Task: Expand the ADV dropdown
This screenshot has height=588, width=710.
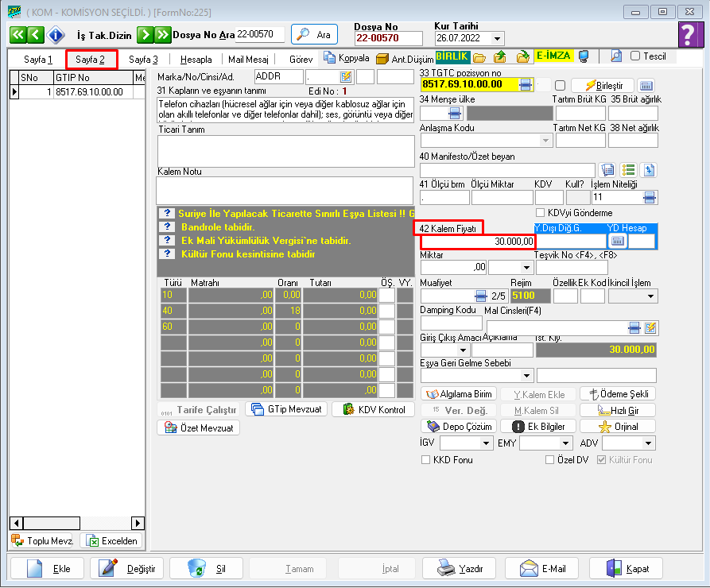Action: [649, 443]
